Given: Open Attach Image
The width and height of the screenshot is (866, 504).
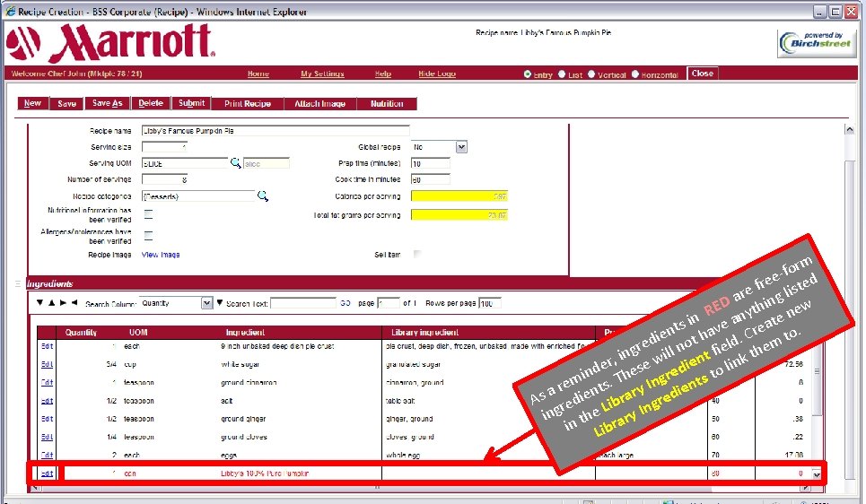Looking at the screenshot, I should [x=319, y=103].
